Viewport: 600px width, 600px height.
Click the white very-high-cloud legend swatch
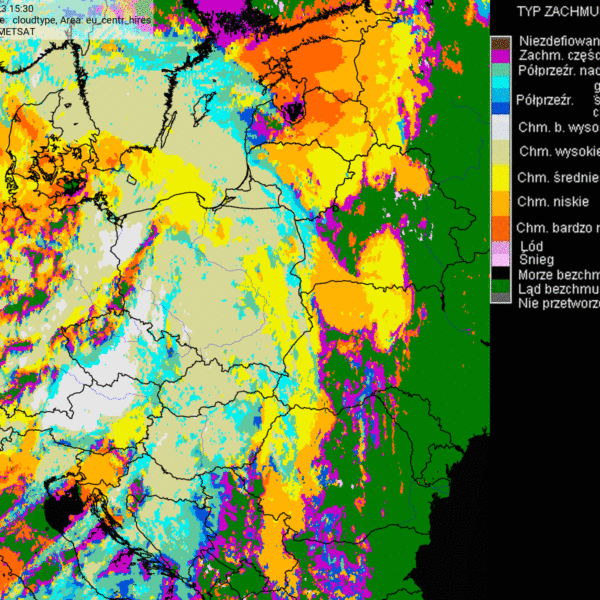(x=500, y=128)
